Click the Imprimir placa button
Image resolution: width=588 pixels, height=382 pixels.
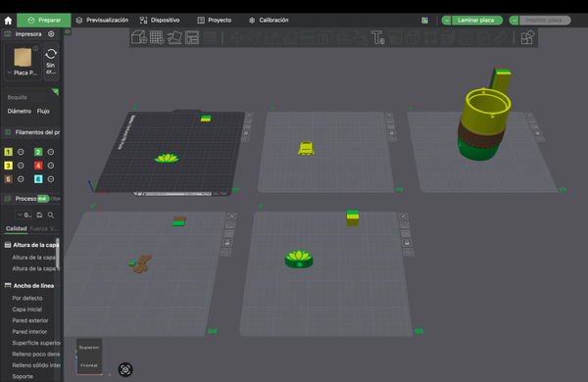point(545,21)
